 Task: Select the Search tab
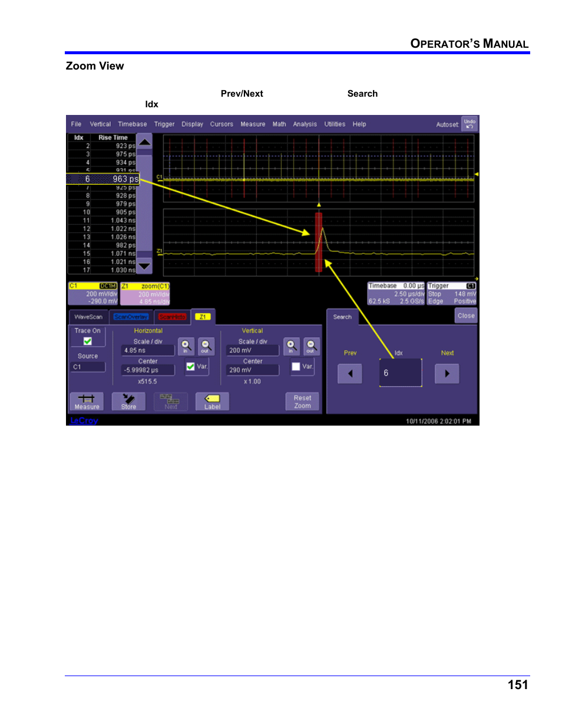tap(342, 317)
